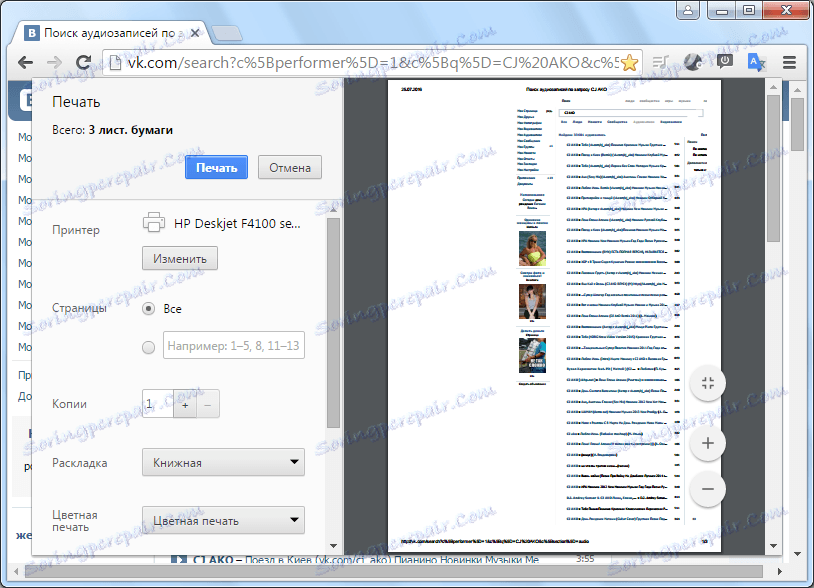This screenshot has height=588, width=814.
Task: Click the fit-to-page icon in preview
Action: click(708, 384)
